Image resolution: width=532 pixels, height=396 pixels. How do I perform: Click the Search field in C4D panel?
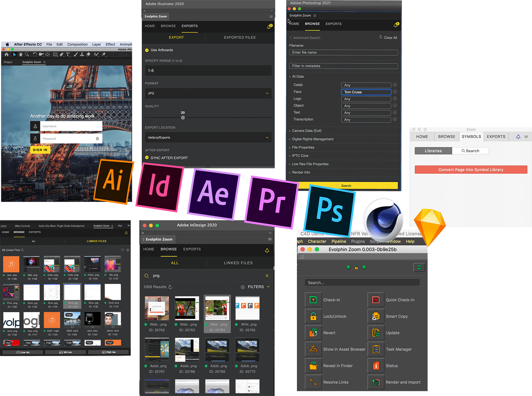click(362, 283)
